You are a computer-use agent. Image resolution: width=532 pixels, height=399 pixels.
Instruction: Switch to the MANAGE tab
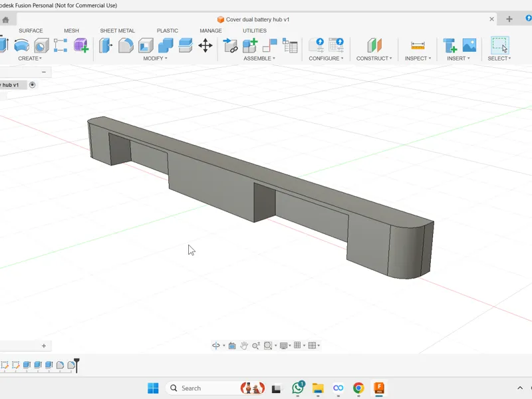coord(211,31)
